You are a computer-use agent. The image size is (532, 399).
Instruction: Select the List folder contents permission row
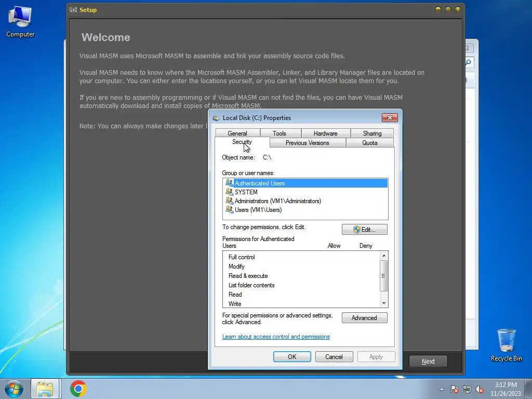click(301, 285)
